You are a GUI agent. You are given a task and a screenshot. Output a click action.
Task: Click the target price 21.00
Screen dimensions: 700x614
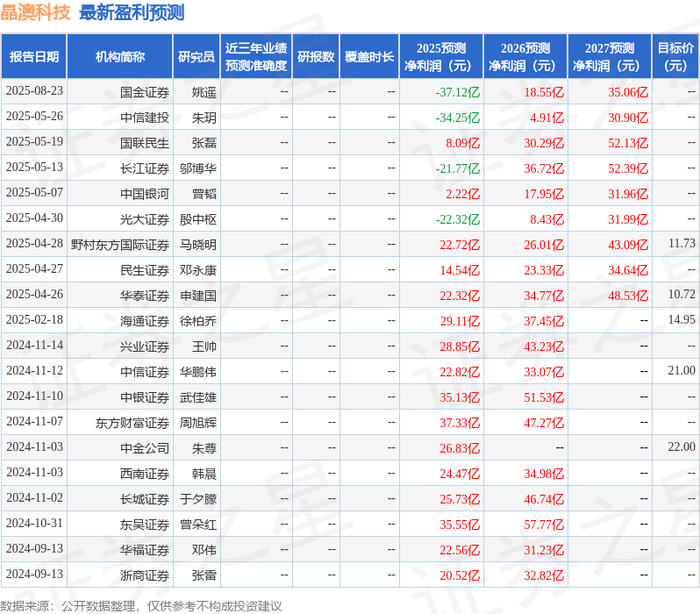point(682,371)
